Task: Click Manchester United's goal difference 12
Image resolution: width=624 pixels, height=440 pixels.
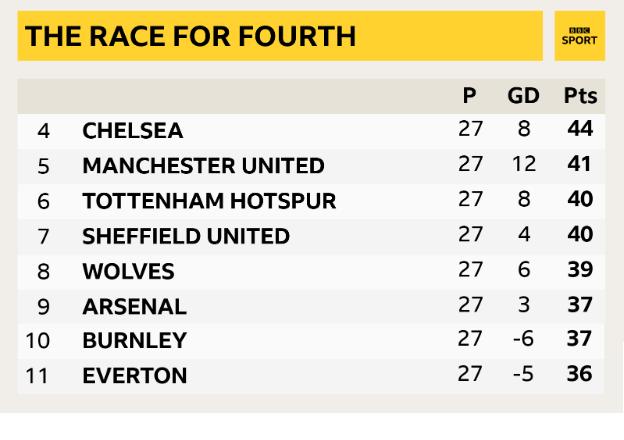Action: [524, 165]
